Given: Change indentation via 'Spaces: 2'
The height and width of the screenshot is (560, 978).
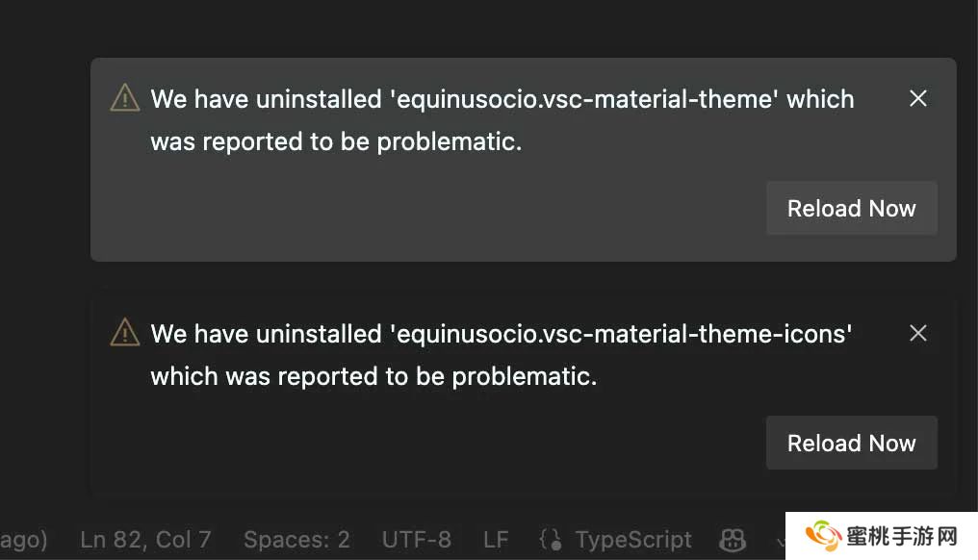Looking at the screenshot, I should tap(296, 540).
